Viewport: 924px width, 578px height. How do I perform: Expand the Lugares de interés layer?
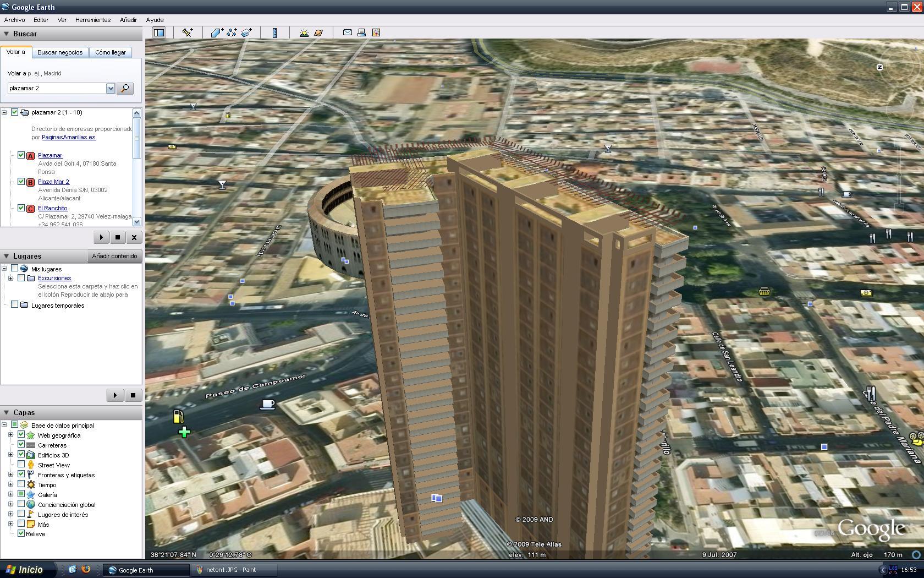coord(10,514)
